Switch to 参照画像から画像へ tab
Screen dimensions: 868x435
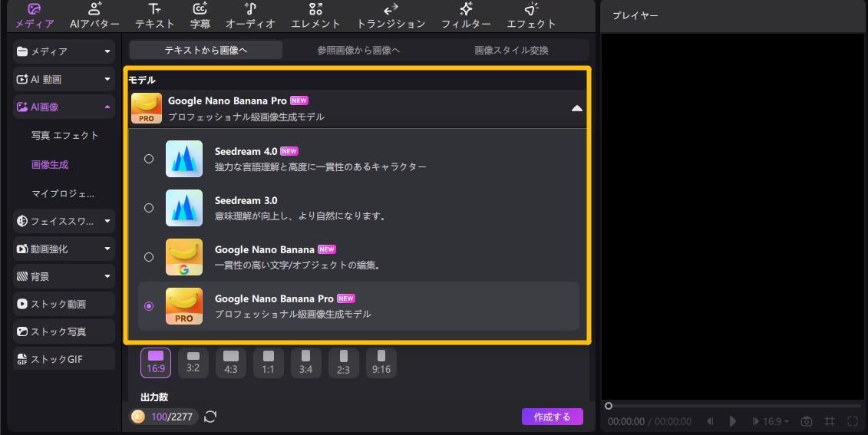[x=358, y=50]
